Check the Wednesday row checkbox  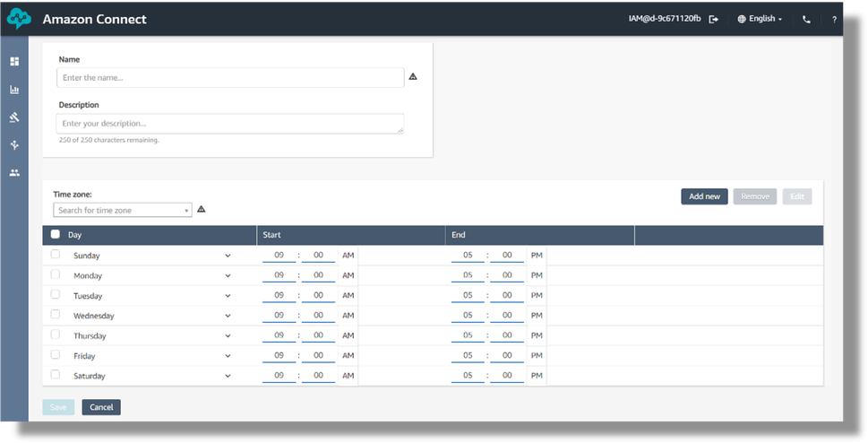coord(56,315)
